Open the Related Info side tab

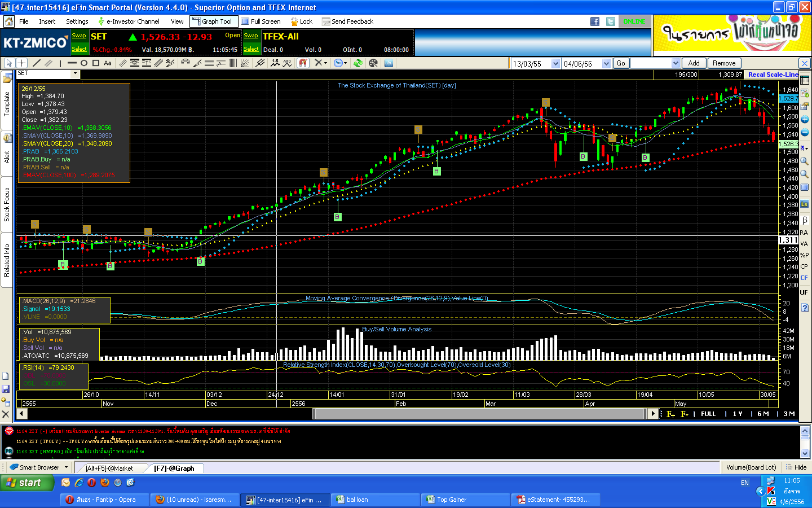7,260
